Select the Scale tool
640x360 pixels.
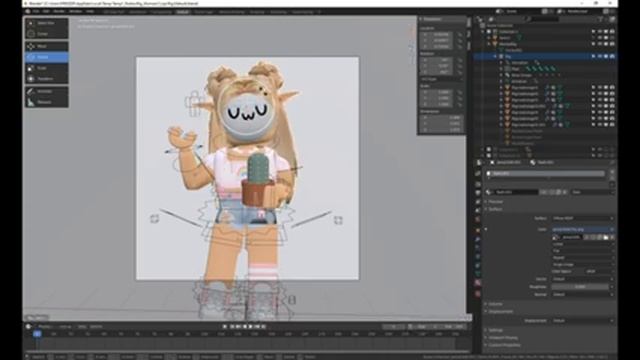tap(47, 68)
